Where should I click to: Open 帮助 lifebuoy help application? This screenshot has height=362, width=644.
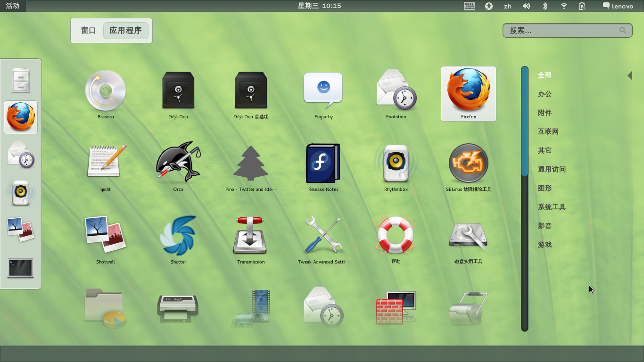[x=396, y=239]
